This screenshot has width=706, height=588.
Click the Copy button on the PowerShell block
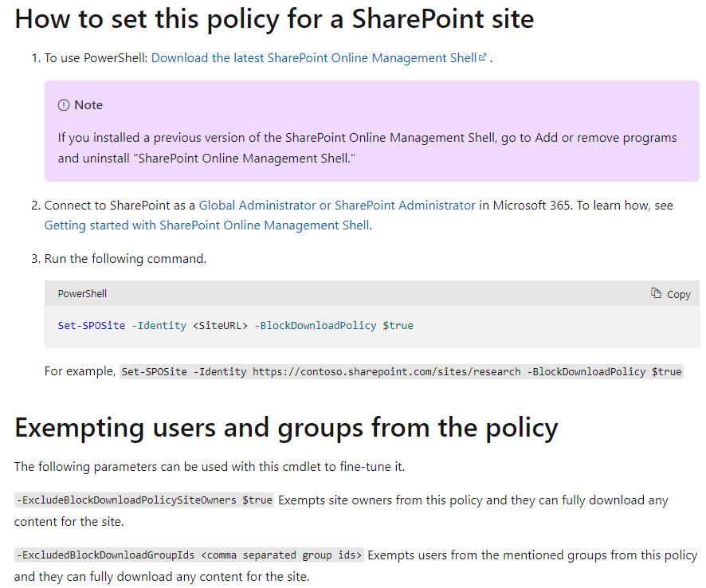[x=670, y=294]
